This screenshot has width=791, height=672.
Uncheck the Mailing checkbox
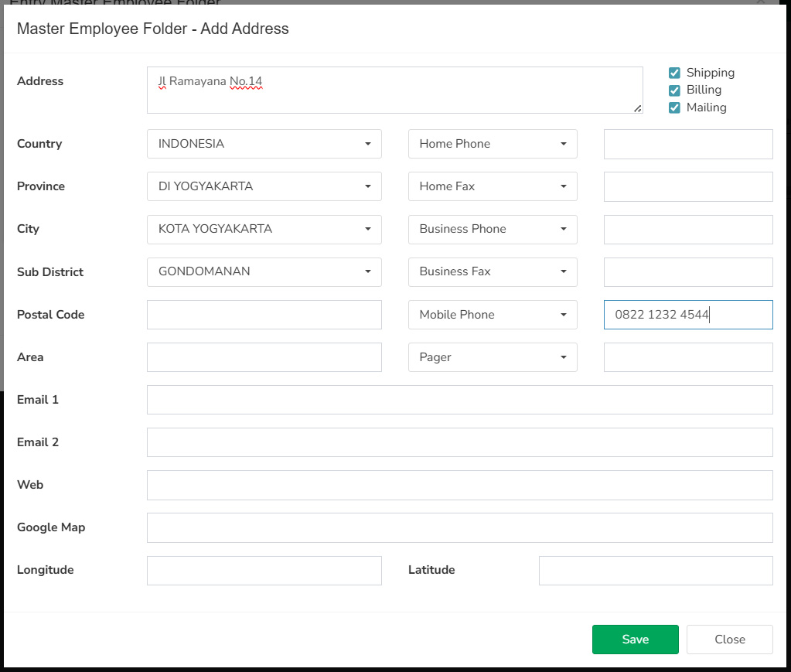pos(674,107)
